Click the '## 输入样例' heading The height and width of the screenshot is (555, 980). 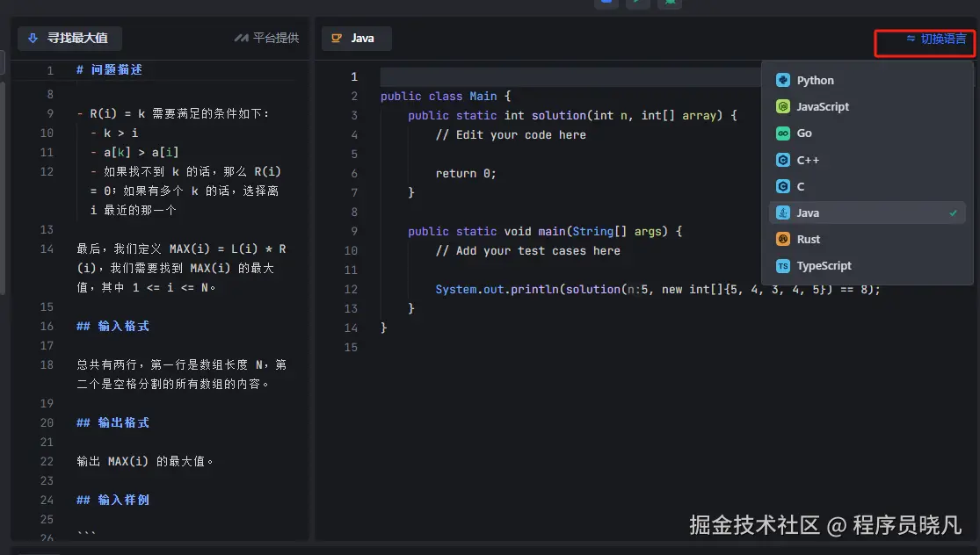pyautogui.click(x=113, y=500)
